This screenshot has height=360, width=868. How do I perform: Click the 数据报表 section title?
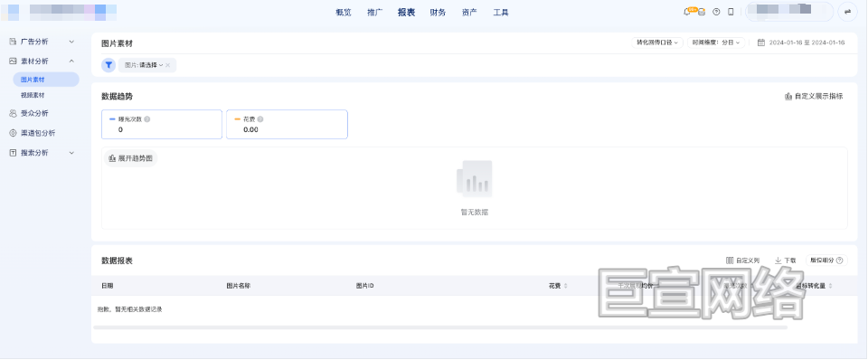pyautogui.click(x=117, y=261)
